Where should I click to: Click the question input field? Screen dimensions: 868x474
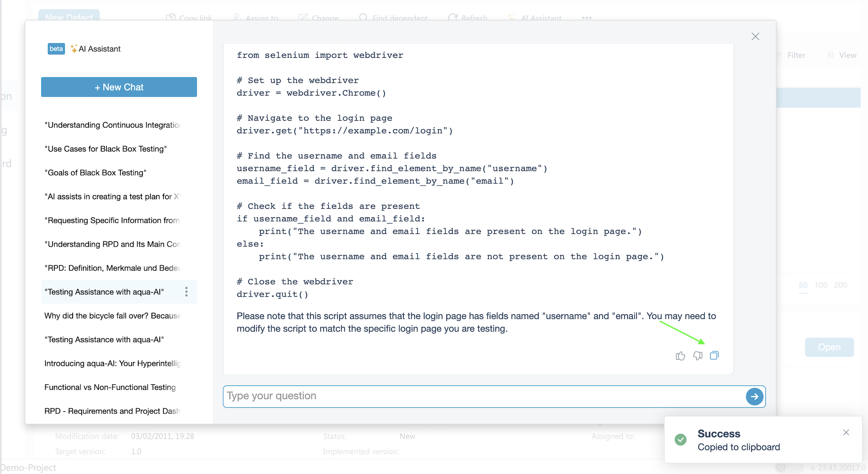[483, 396]
